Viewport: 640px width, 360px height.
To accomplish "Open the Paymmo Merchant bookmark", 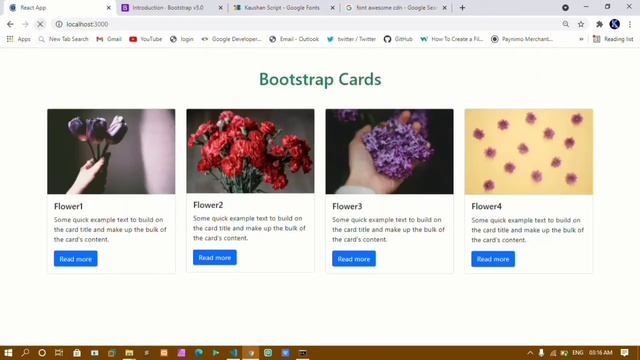I will (x=522, y=39).
